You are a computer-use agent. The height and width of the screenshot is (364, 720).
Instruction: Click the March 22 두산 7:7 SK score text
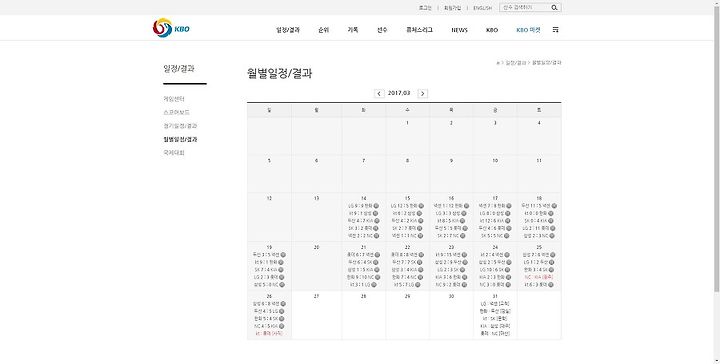(x=404, y=262)
